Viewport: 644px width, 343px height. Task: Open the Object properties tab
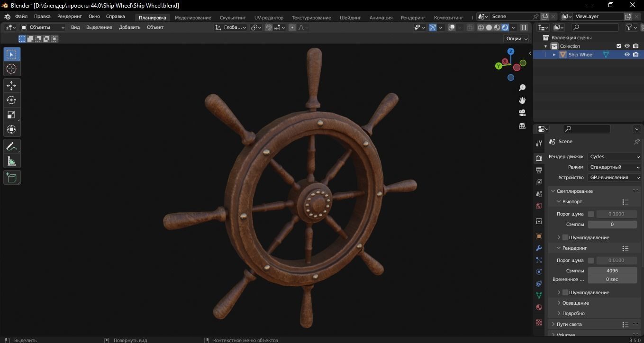(539, 236)
